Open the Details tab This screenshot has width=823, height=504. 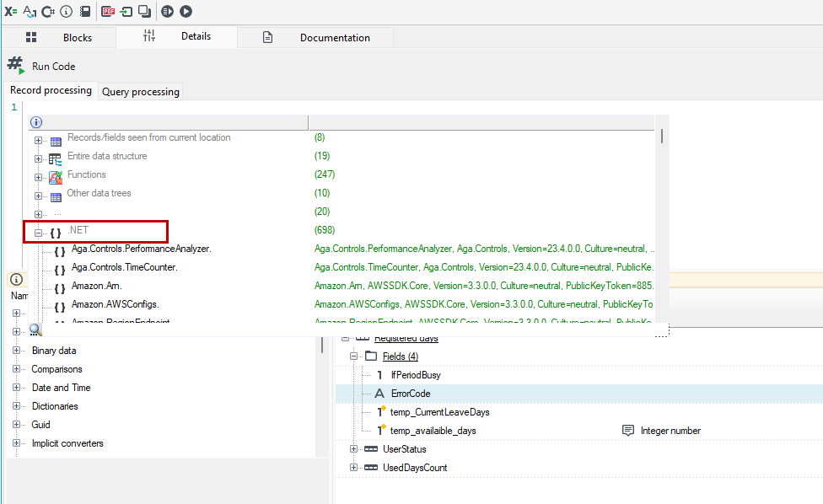pos(177,35)
